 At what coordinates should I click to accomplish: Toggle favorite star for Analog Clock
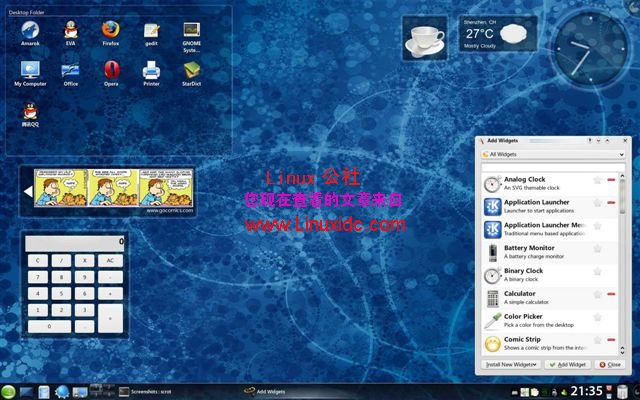(598, 180)
